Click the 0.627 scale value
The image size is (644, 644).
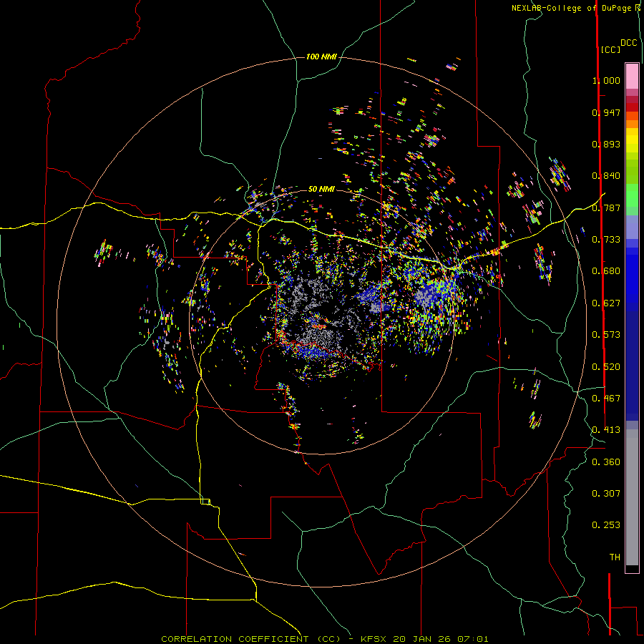(606, 303)
